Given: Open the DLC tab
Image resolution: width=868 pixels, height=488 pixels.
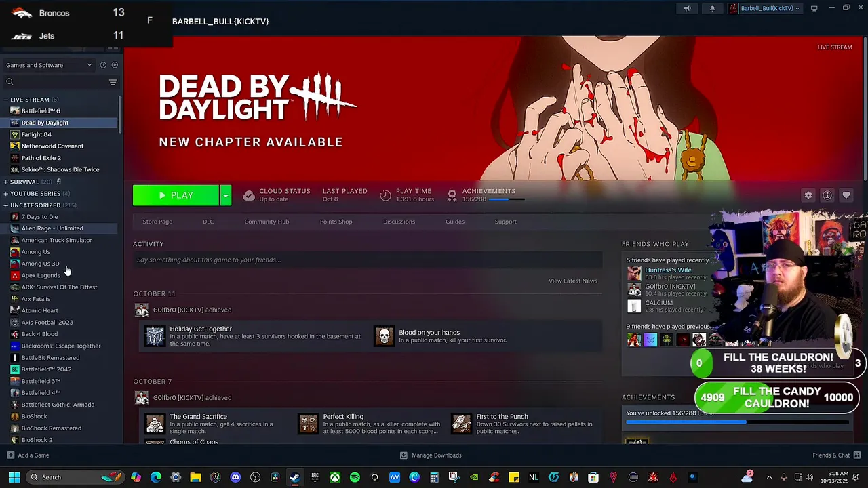Looking at the screenshot, I should tap(208, 222).
